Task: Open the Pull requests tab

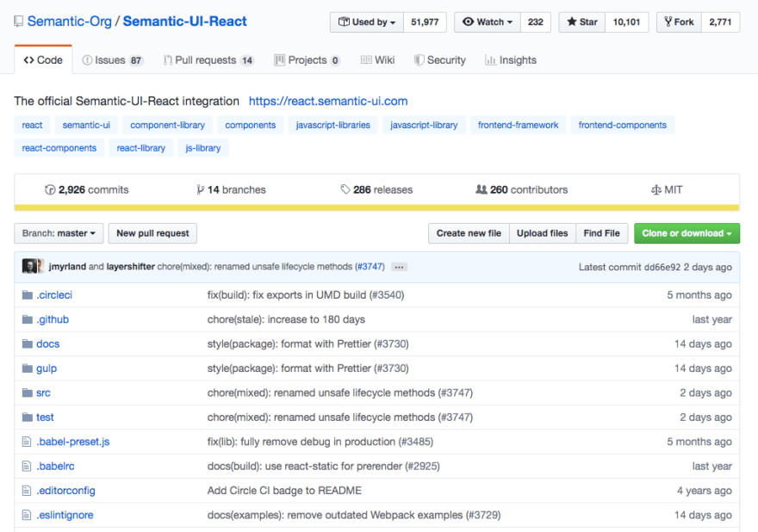Action: pyautogui.click(x=208, y=60)
